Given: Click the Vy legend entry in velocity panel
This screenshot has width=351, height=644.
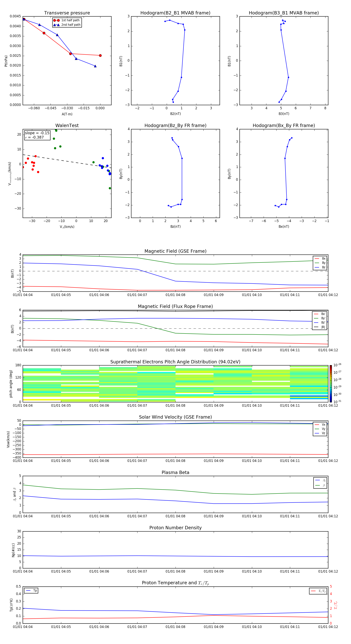Looking at the screenshot, I should click(320, 429).
